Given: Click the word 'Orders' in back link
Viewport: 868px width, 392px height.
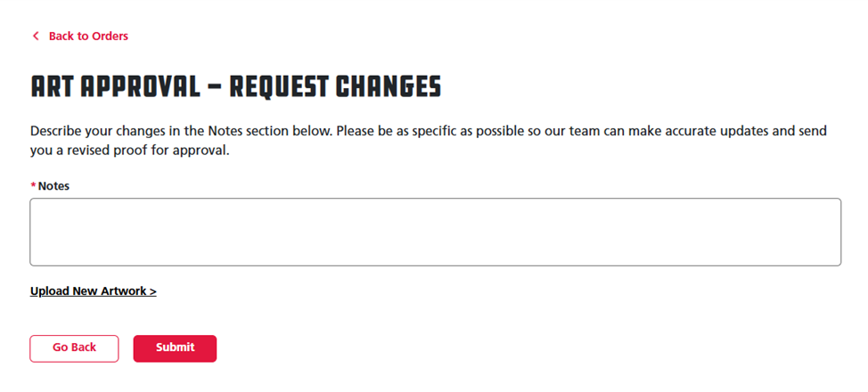Looking at the screenshot, I should (110, 37).
